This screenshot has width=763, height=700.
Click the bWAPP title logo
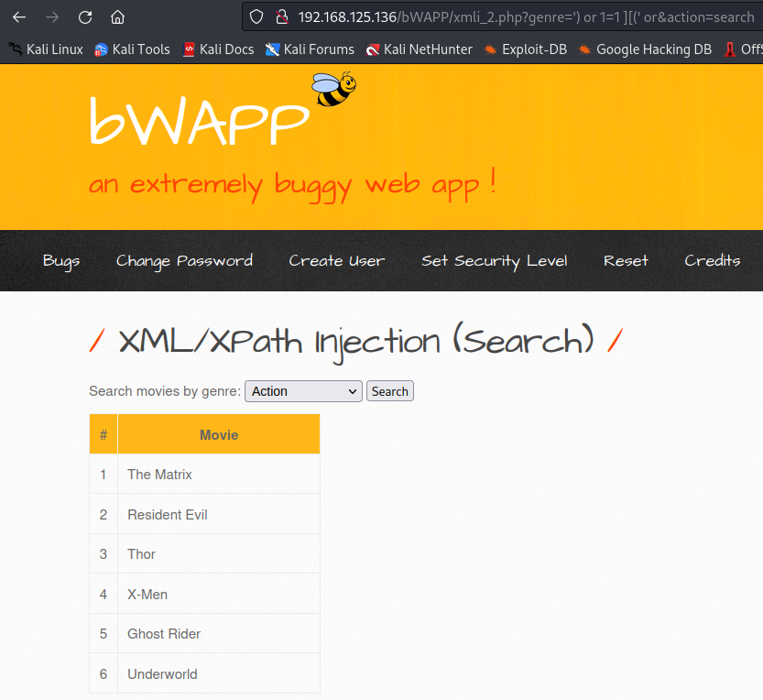pos(199,121)
